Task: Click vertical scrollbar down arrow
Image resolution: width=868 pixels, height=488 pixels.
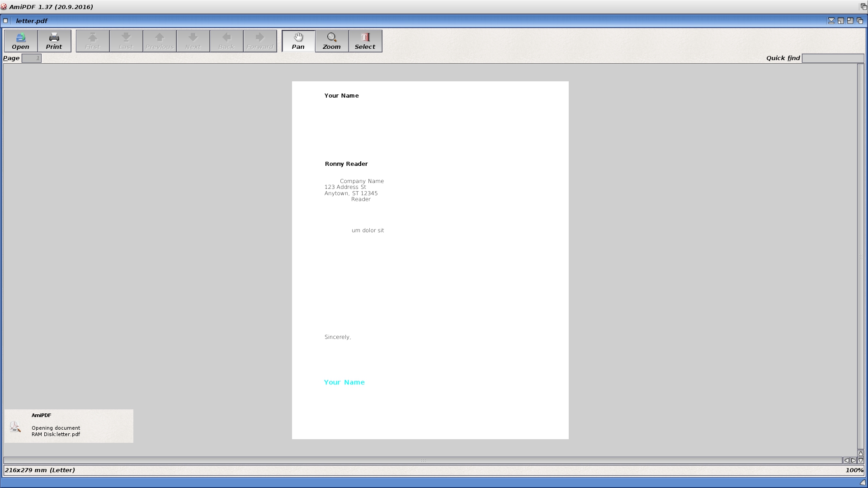Action: pos(861,460)
